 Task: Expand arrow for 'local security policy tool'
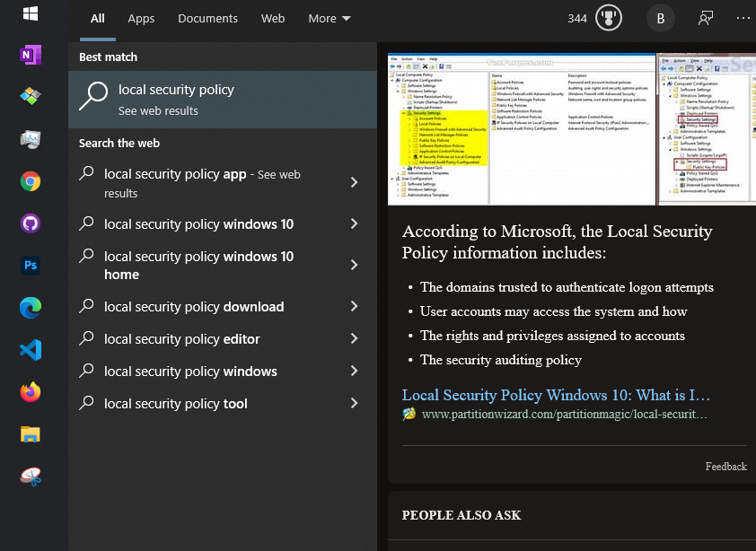point(355,403)
